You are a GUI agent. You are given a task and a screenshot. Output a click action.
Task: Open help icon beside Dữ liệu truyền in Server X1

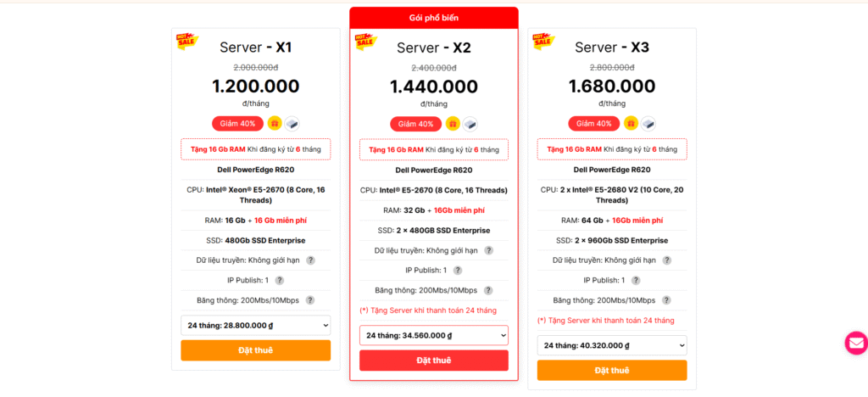pos(310,260)
